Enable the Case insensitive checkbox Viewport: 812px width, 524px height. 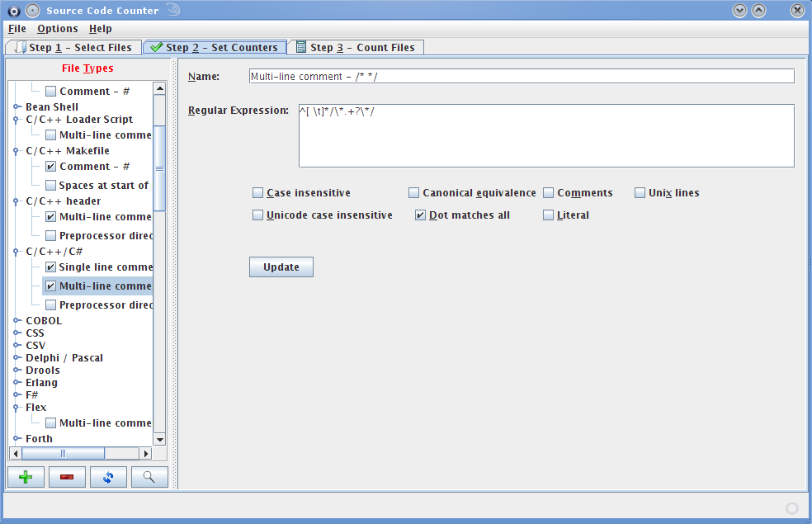click(x=257, y=193)
